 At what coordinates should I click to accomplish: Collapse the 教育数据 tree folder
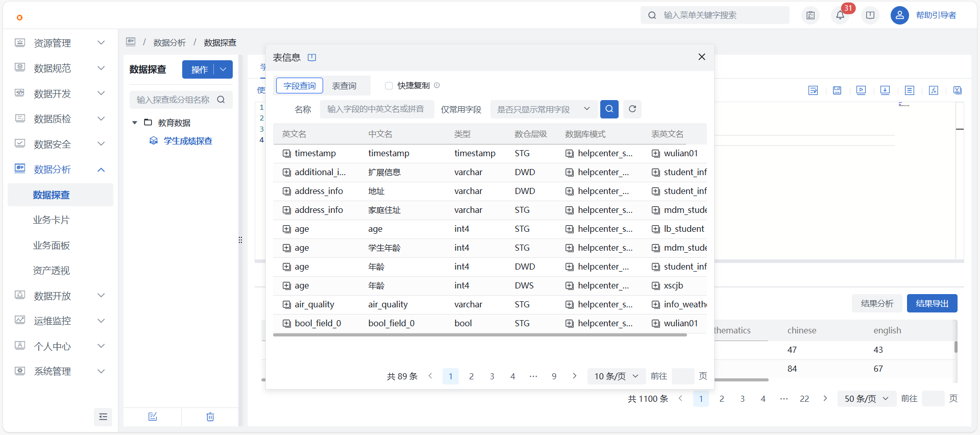coord(135,123)
